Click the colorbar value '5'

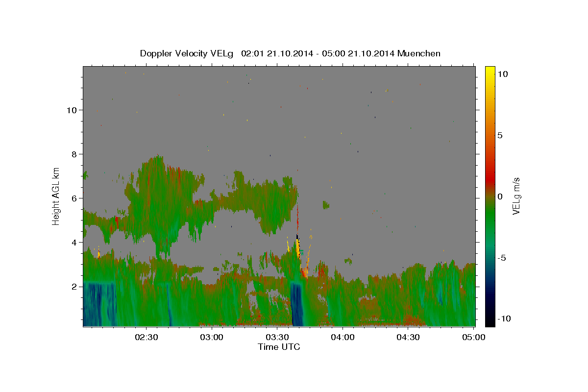[500, 135]
